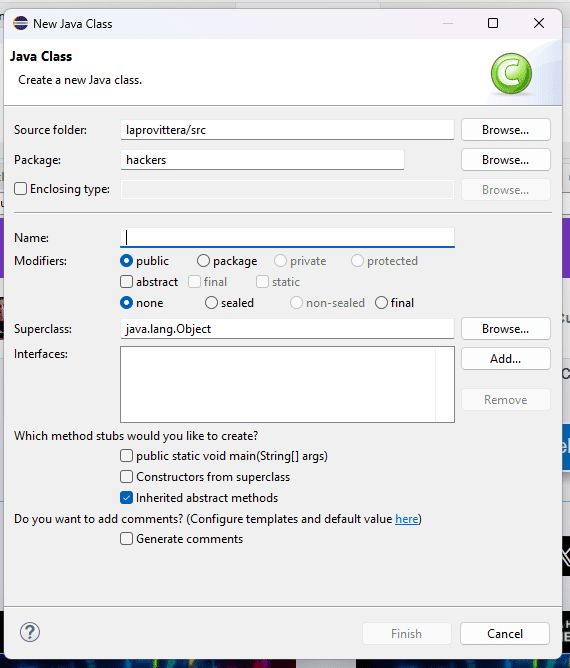The width and height of the screenshot is (570, 668).
Task: Click the Eclipse logo in title bar
Action: tap(20, 23)
